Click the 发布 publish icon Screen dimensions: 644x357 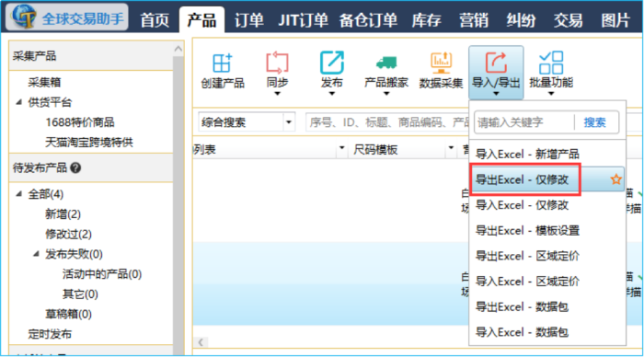332,62
